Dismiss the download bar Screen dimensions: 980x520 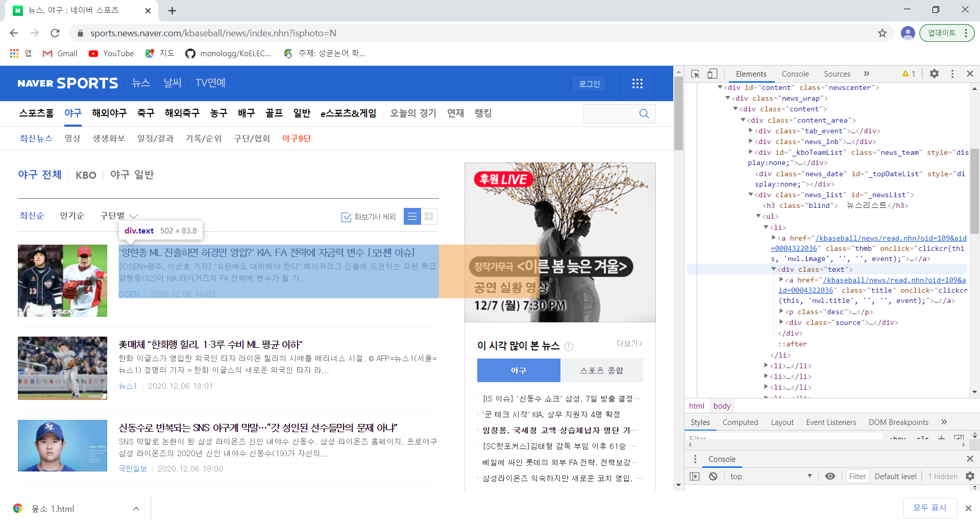coord(968,508)
